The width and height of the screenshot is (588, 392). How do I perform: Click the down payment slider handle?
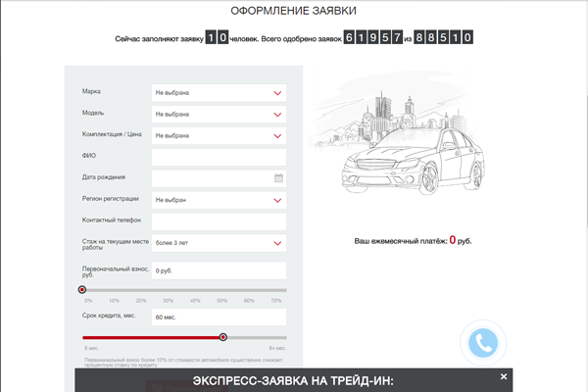pyautogui.click(x=82, y=290)
